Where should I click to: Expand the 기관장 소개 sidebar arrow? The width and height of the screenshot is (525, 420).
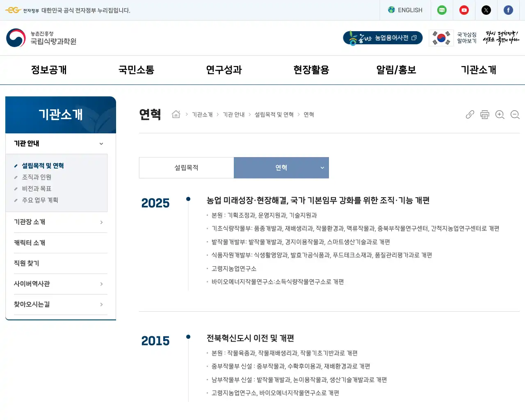pos(101,222)
